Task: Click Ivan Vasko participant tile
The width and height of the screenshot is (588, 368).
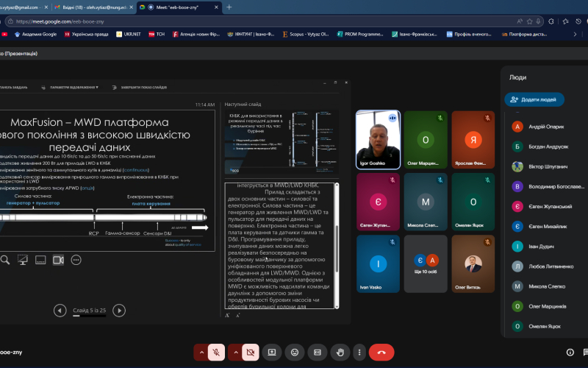Action: coord(378,263)
